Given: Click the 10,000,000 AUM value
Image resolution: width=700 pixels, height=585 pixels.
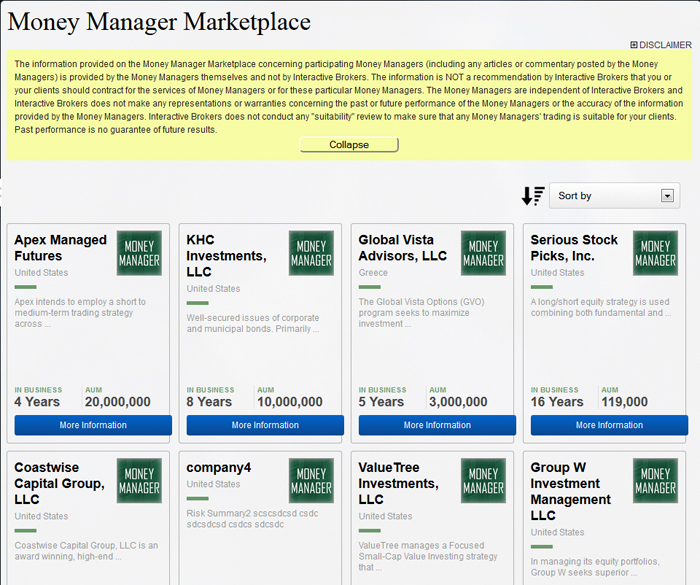Looking at the screenshot, I should [x=290, y=402].
